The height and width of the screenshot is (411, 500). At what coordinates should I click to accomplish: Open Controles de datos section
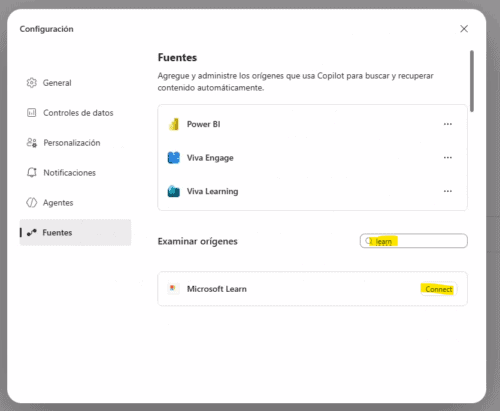pyautogui.click(x=75, y=113)
